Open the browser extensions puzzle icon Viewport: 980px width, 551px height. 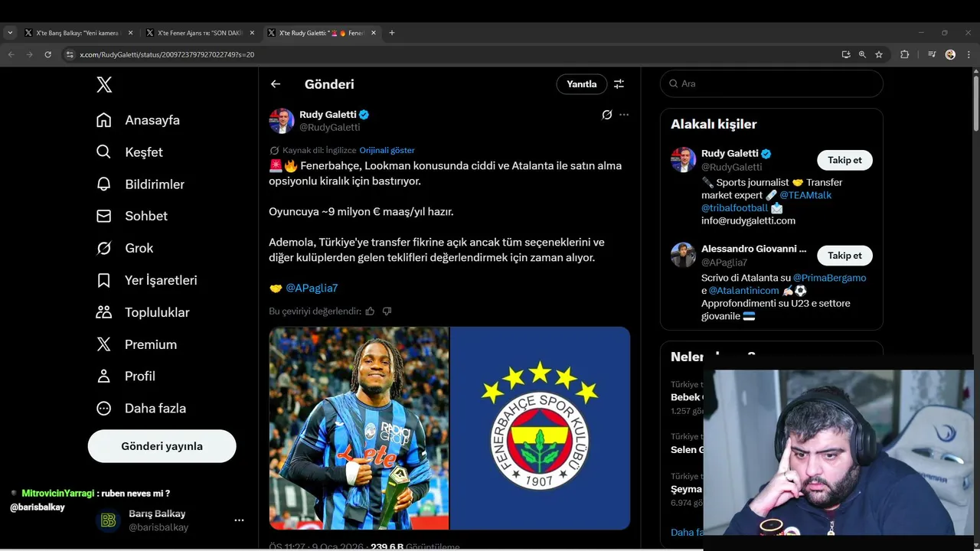tap(904, 54)
